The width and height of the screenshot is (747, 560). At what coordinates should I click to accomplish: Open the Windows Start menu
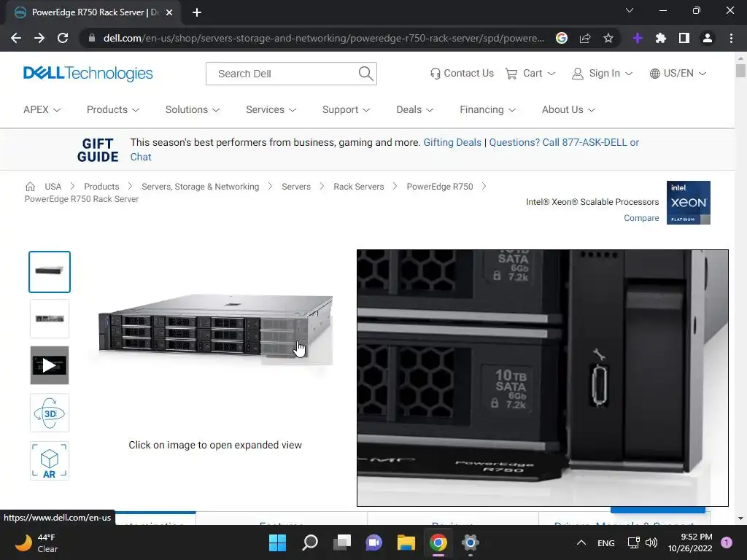point(277,542)
